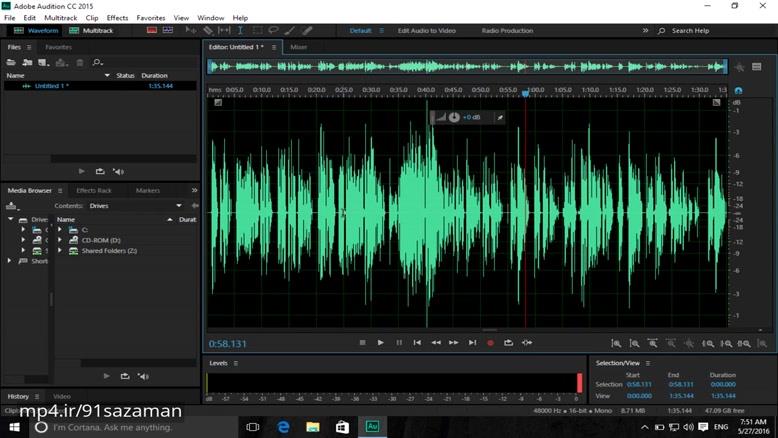Select the Time Selection tool
778x438 pixels.
point(240,31)
